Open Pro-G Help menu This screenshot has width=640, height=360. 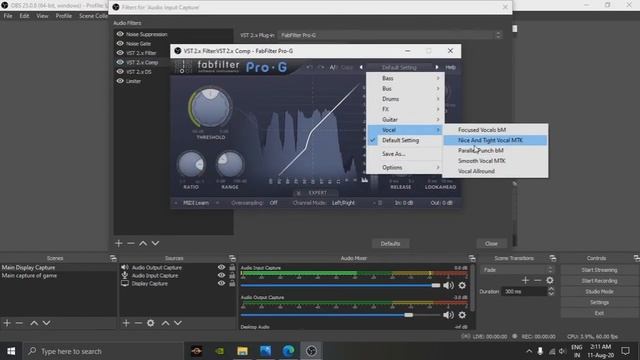pyautogui.click(x=451, y=67)
